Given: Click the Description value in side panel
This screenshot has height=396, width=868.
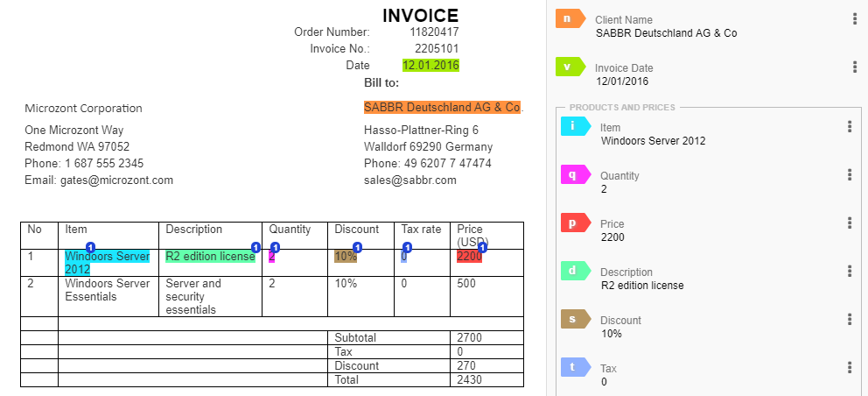Looking at the screenshot, I should (x=642, y=286).
